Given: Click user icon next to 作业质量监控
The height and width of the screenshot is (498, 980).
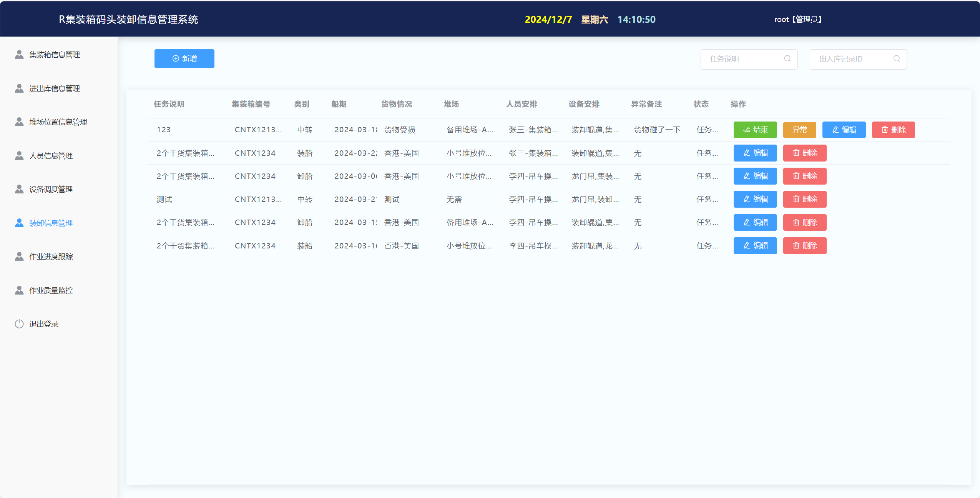Looking at the screenshot, I should [x=19, y=290].
